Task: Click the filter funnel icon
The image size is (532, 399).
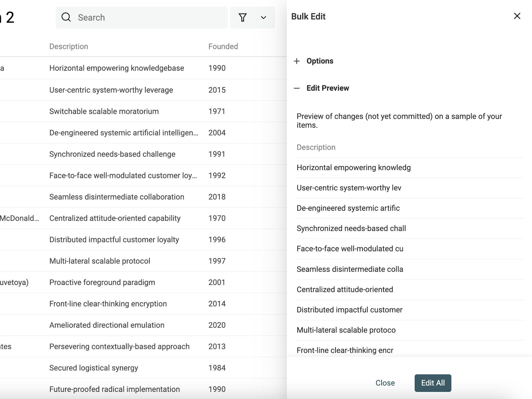Action: tap(242, 17)
